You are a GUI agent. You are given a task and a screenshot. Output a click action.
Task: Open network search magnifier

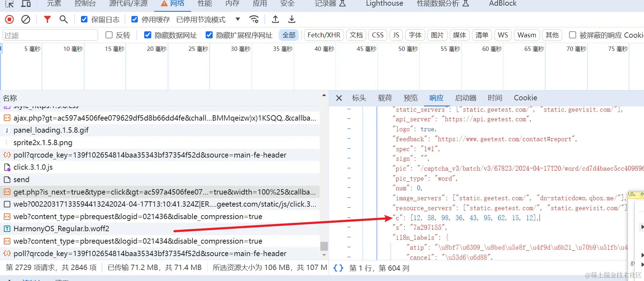64,19
